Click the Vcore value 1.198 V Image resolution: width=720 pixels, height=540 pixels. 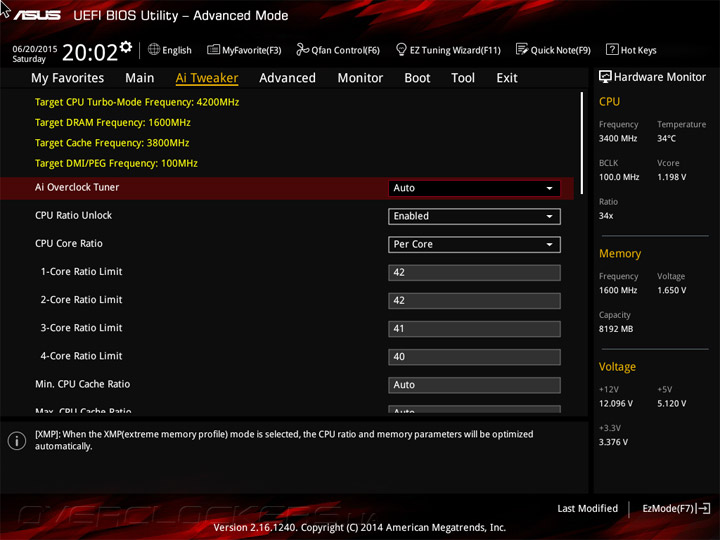(x=671, y=177)
